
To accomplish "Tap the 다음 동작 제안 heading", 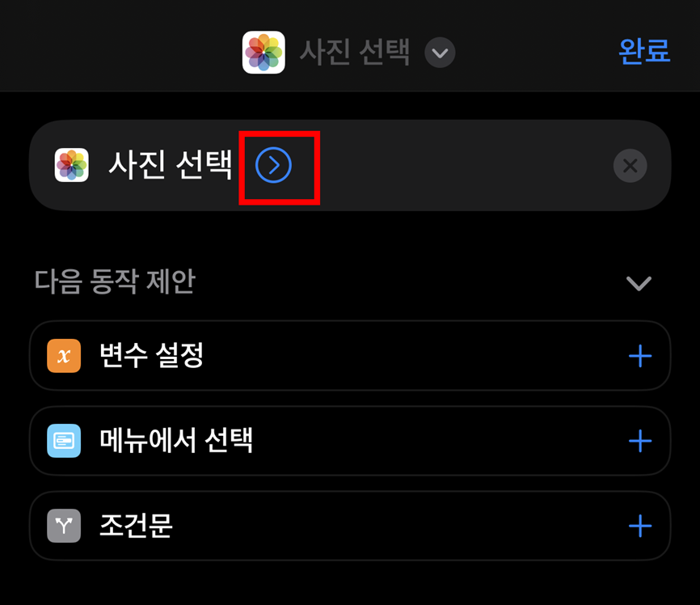I will coord(115,281).
